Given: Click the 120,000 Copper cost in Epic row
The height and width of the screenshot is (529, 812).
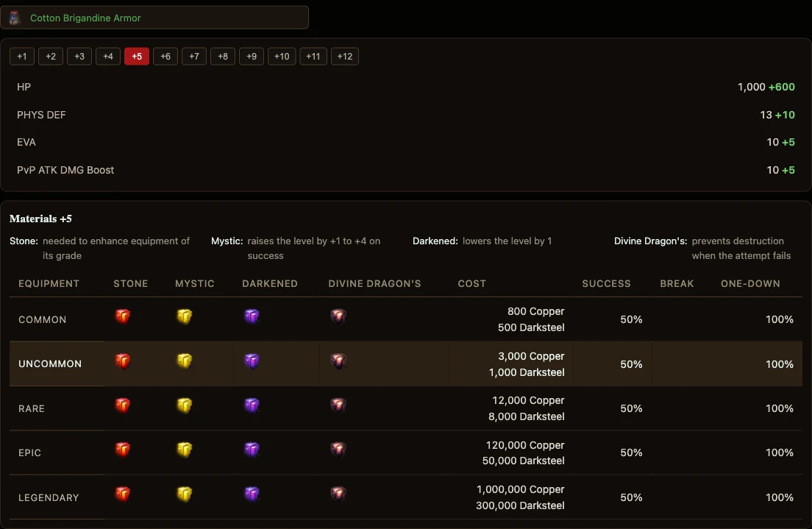Looking at the screenshot, I should tap(525, 445).
